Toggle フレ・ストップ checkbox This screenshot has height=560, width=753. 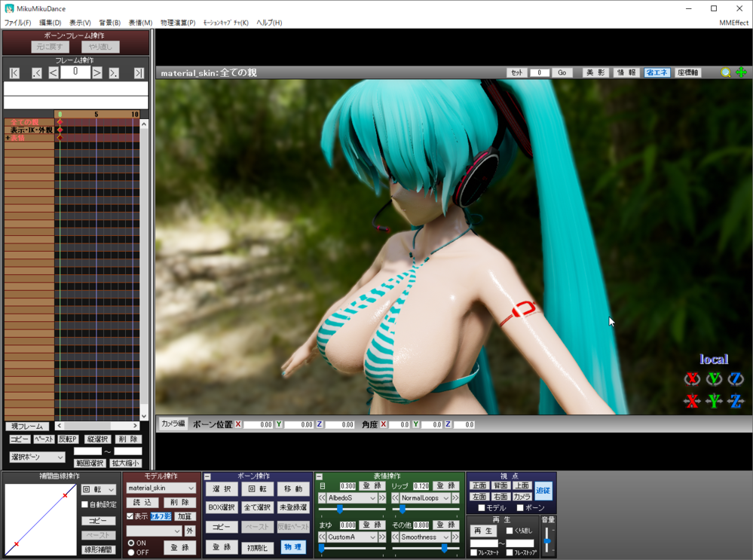(x=510, y=552)
